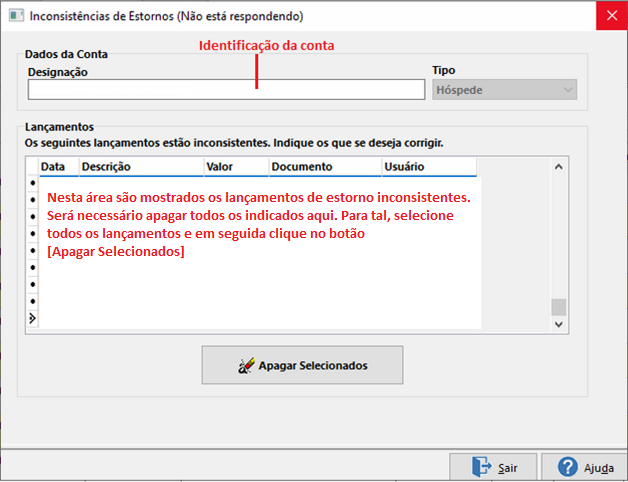
Task: Click the window application icon in title bar
Action: tap(16, 16)
